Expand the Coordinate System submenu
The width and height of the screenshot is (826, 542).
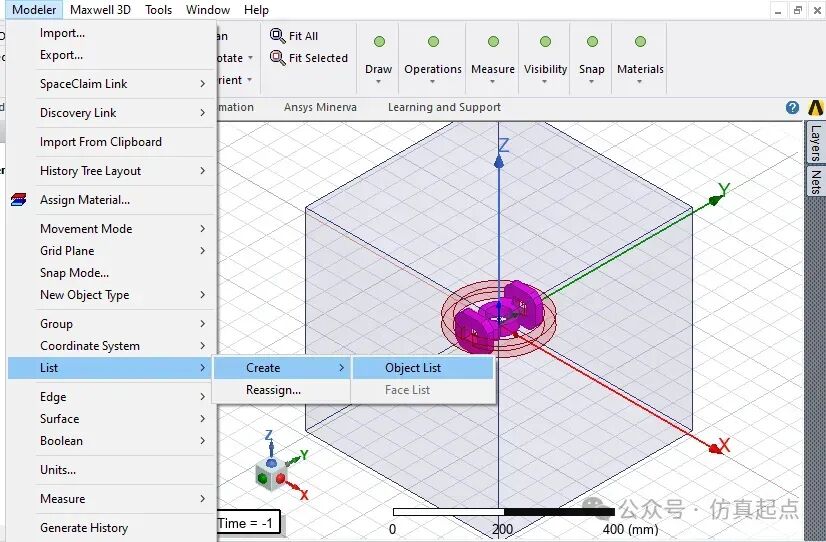click(90, 346)
